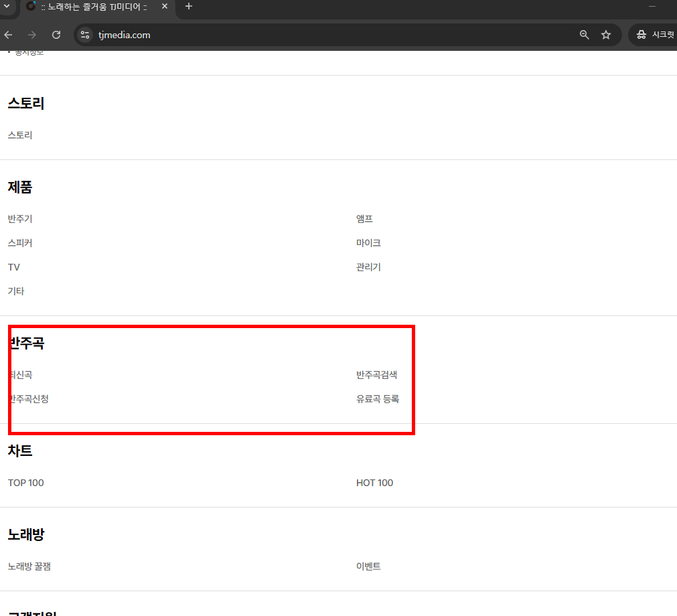Click the 관리기 link
This screenshot has width=677, height=616.
point(368,266)
